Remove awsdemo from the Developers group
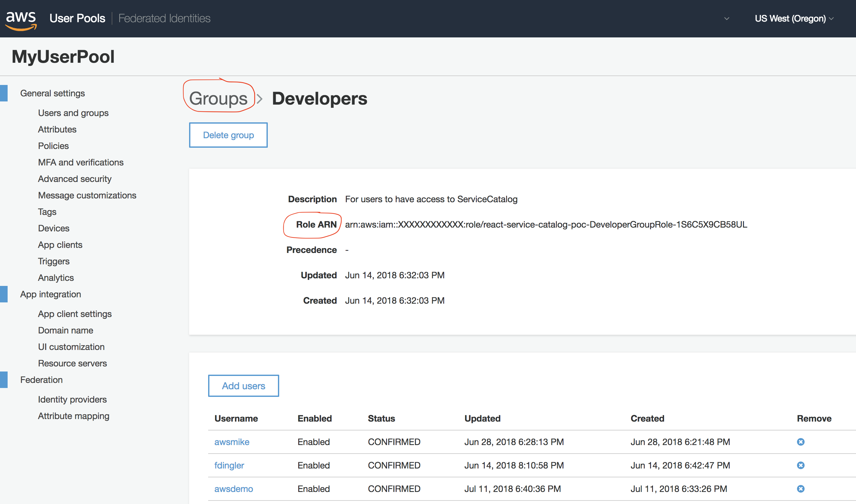856x504 pixels. pos(801,489)
